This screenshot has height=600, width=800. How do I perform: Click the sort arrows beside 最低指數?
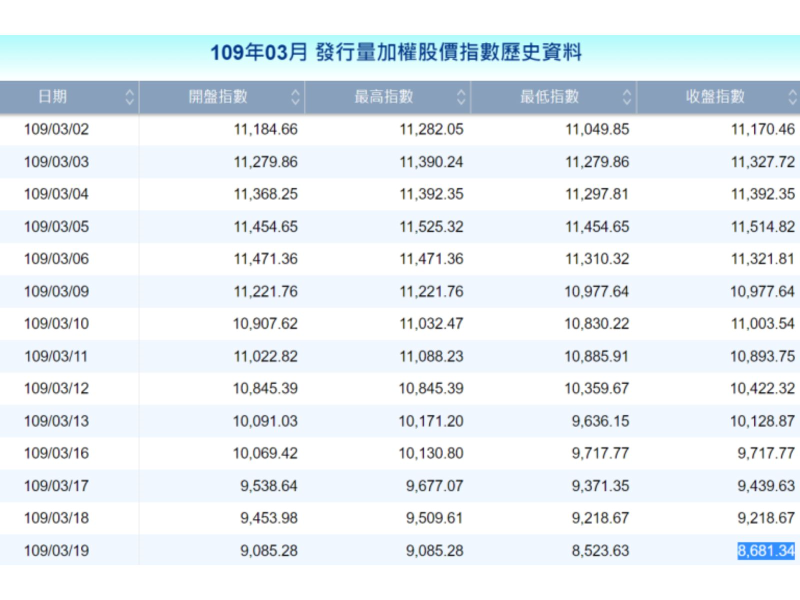click(627, 97)
